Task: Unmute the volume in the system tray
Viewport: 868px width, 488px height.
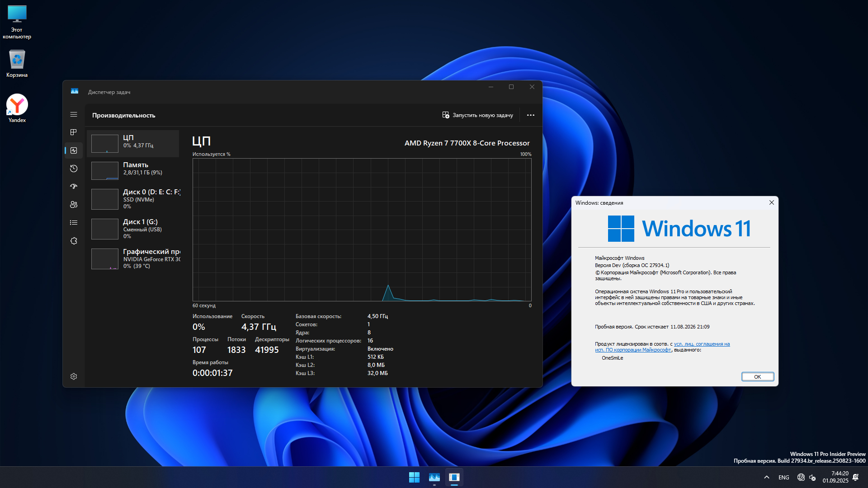Action: pyautogui.click(x=812, y=477)
